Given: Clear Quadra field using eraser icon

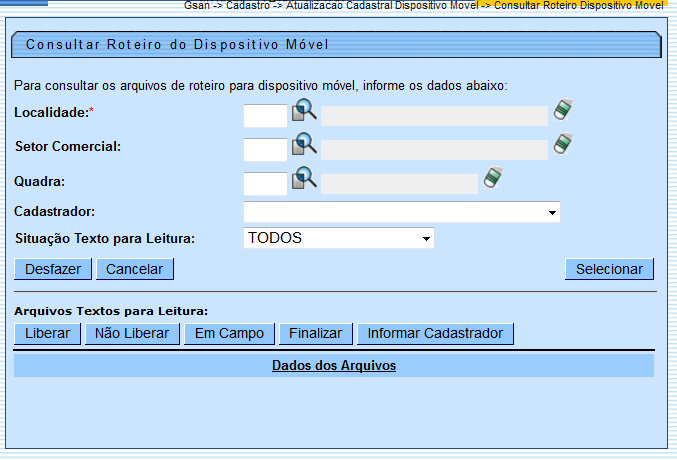Looking at the screenshot, I should pos(493,179).
